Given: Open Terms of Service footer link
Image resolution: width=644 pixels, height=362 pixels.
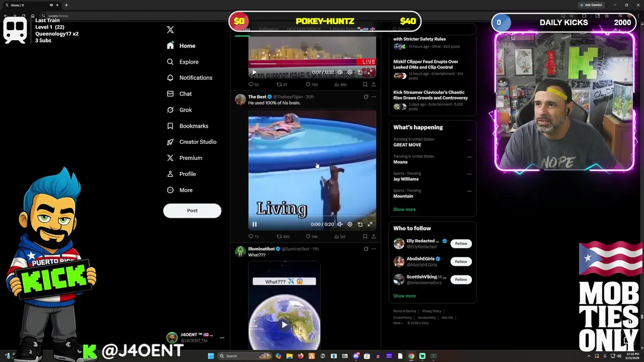Looking at the screenshot, I should coord(405,311).
